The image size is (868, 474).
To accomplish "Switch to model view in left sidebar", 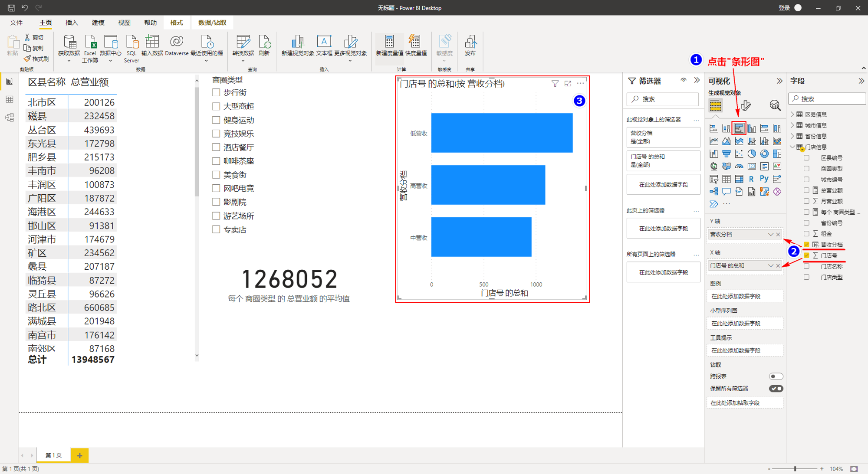I will (10, 118).
